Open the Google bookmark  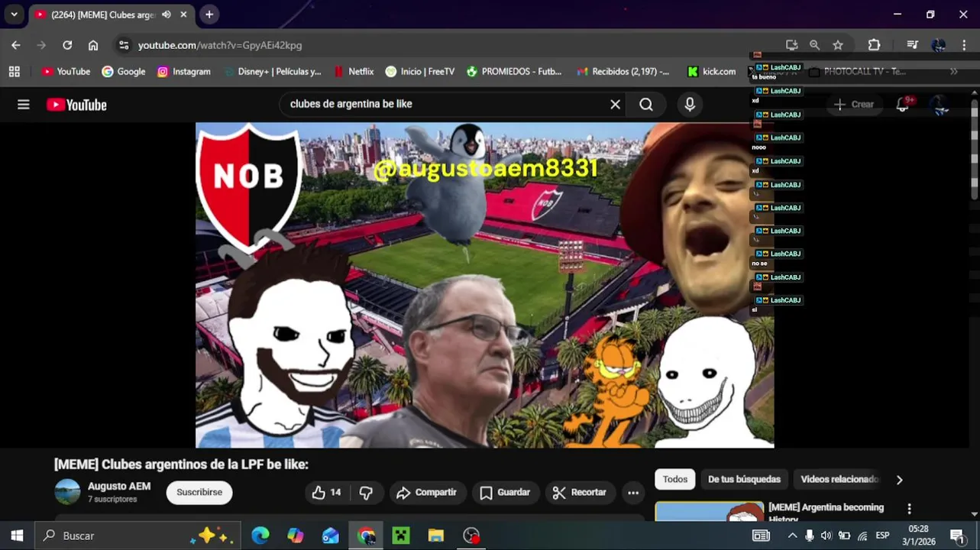pyautogui.click(x=123, y=71)
